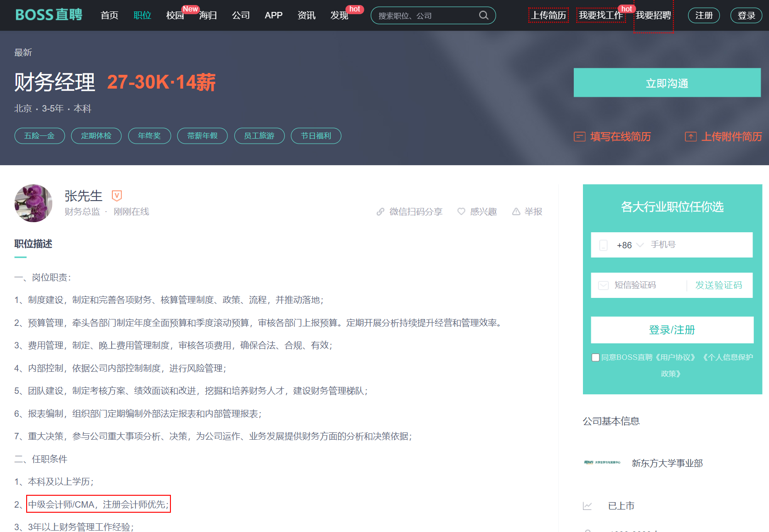Image resolution: width=769 pixels, height=532 pixels.
Task: Click the 新东方大学事业部 company name
Action: coord(667,463)
